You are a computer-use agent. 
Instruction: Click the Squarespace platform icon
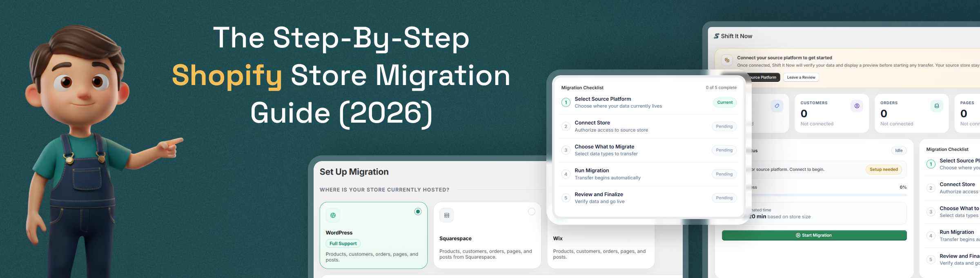[x=447, y=215]
